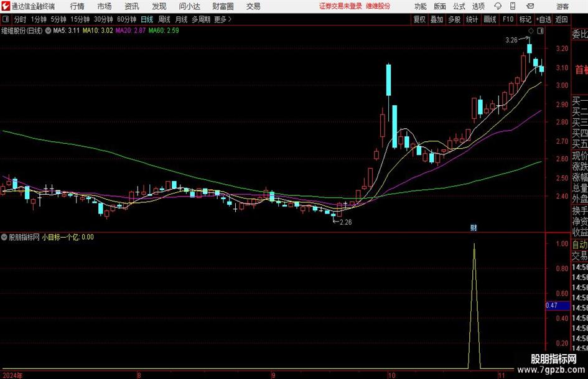Open the 选项 menu
The width and height of the screenshot is (588, 379).
pyautogui.click(x=478, y=6)
